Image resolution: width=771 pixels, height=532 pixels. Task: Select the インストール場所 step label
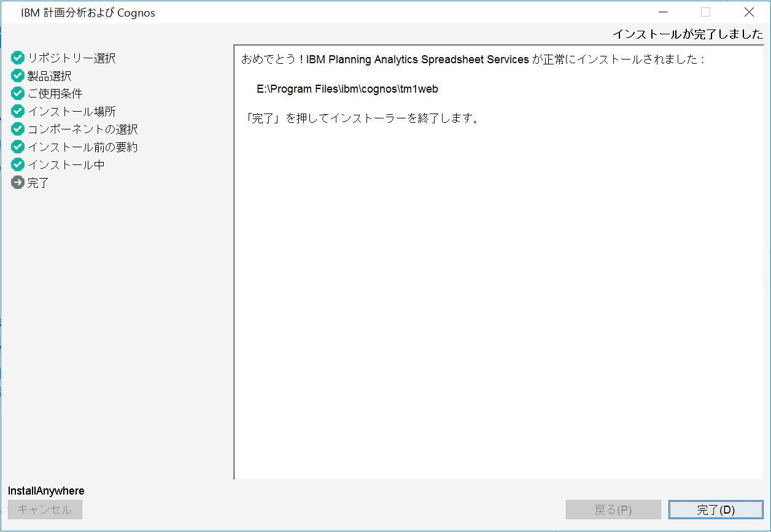coord(72,112)
